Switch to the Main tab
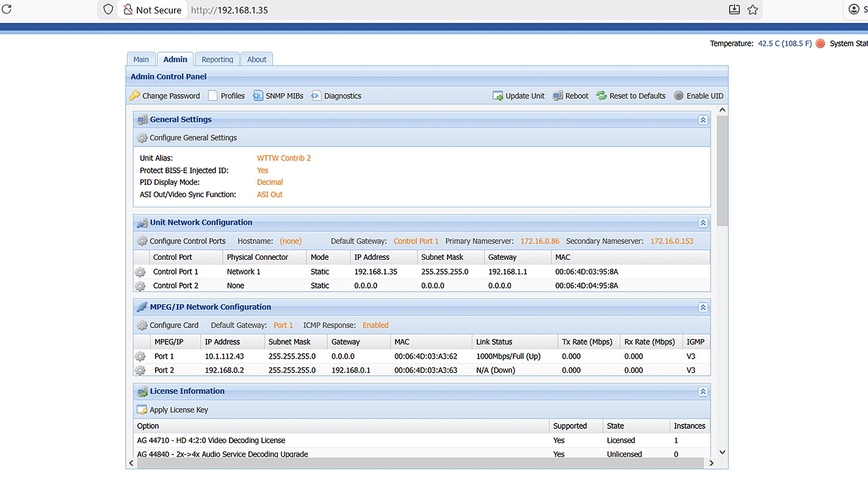The image size is (868, 488). 141,59
